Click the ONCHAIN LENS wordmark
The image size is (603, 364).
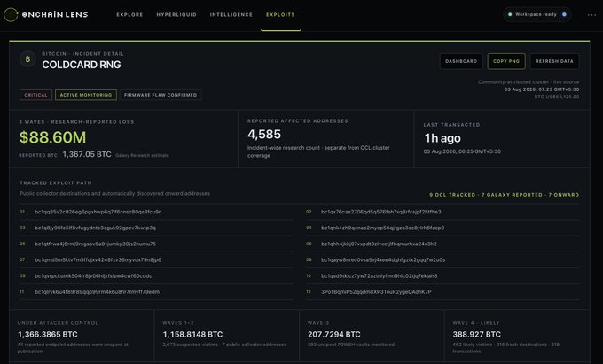(55, 14)
